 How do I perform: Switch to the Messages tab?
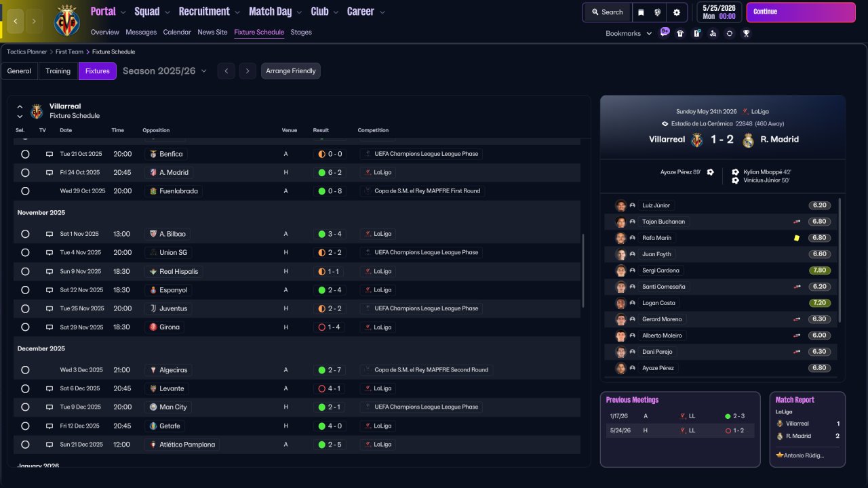(x=141, y=32)
